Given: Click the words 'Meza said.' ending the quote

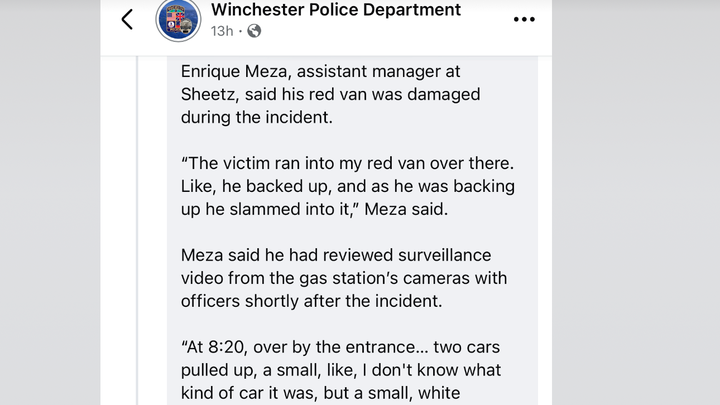Looking at the screenshot, I should [x=406, y=209].
